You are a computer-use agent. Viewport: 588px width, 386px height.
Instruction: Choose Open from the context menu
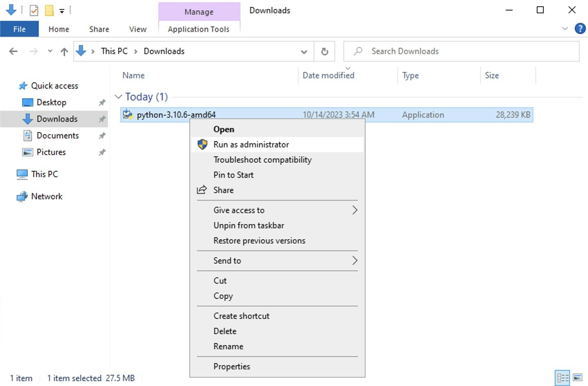pyautogui.click(x=277, y=129)
